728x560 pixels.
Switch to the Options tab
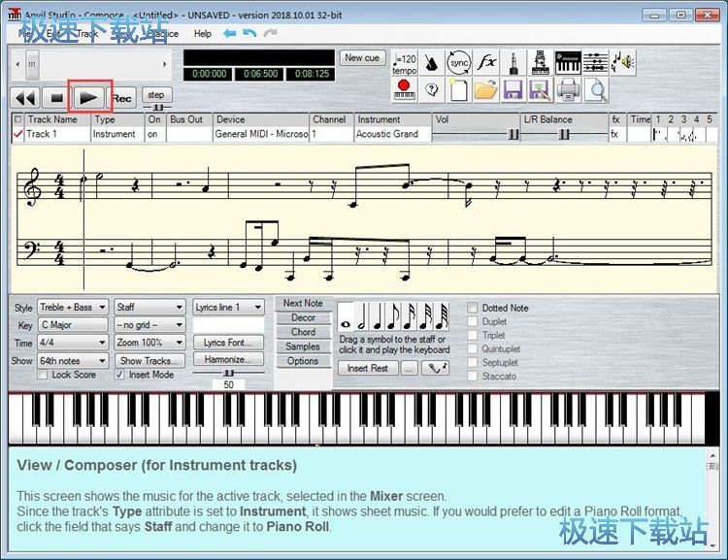tap(303, 361)
